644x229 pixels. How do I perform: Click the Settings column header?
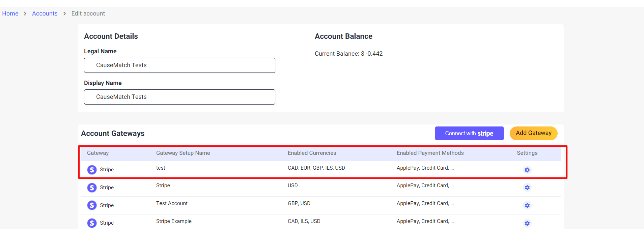527,153
